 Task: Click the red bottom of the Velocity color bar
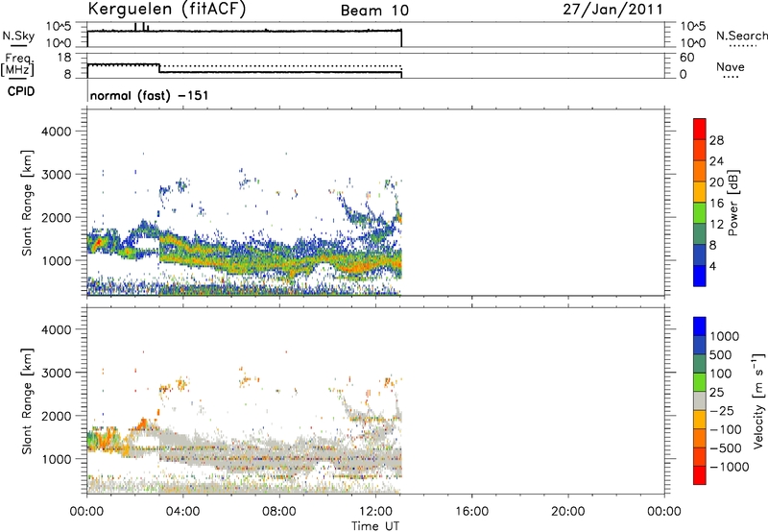[x=700, y=475]
